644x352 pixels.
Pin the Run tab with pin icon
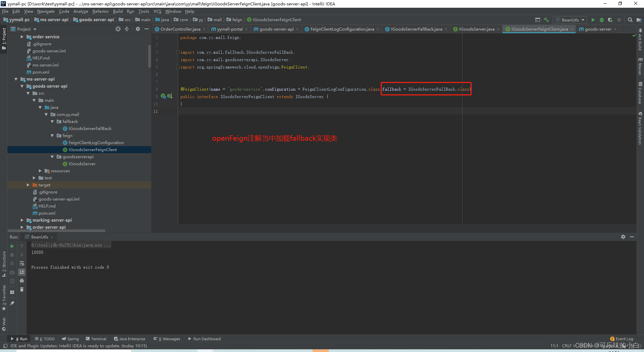[x=12, y=303]
